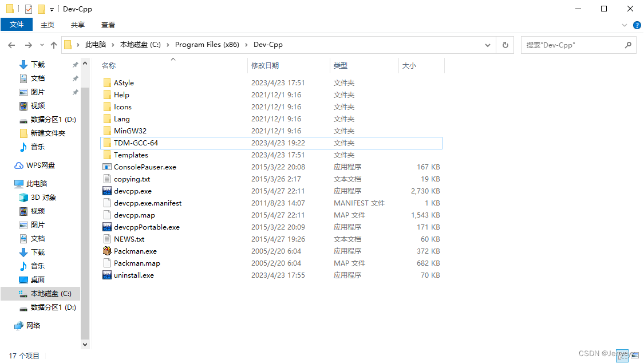The width and height of the screenshot is (644, 363).
Task: Expand the ribbon chevron
Action: pos(625,25)
